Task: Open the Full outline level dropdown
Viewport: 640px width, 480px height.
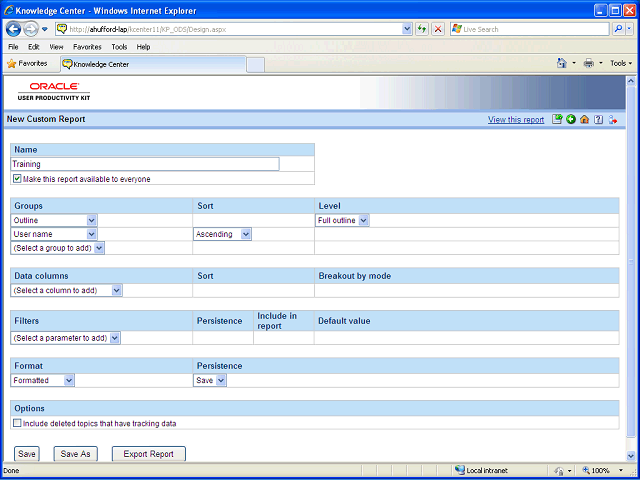Action: click(x=342, y=220)
